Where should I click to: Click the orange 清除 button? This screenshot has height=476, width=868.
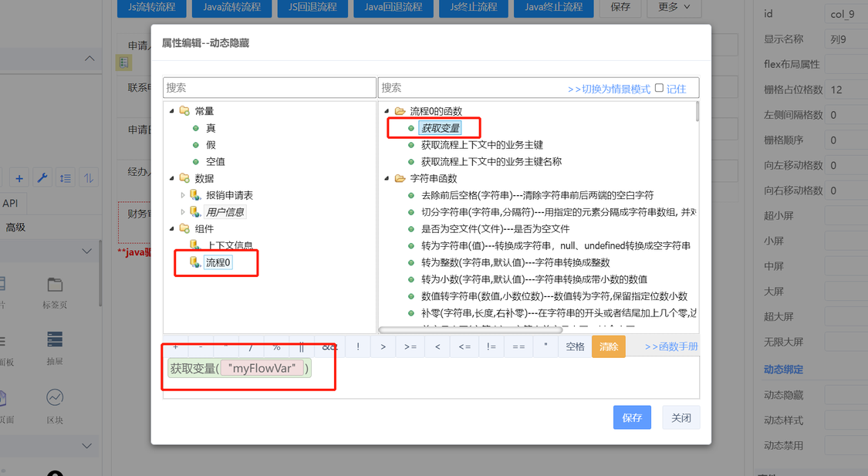click(x=608, y=346)
